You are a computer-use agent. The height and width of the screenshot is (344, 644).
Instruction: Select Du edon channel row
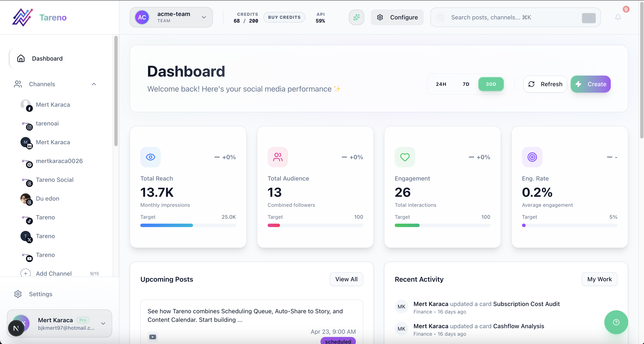(60, 199)
